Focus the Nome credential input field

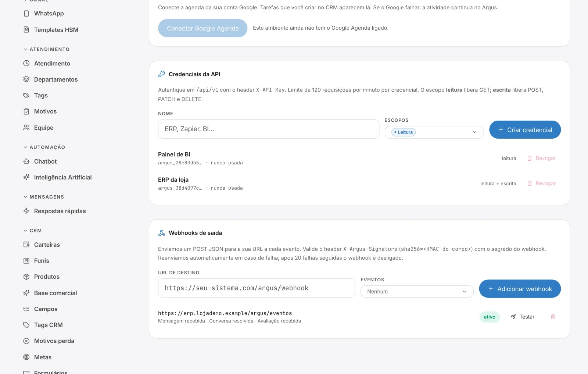tap(269, 129)
